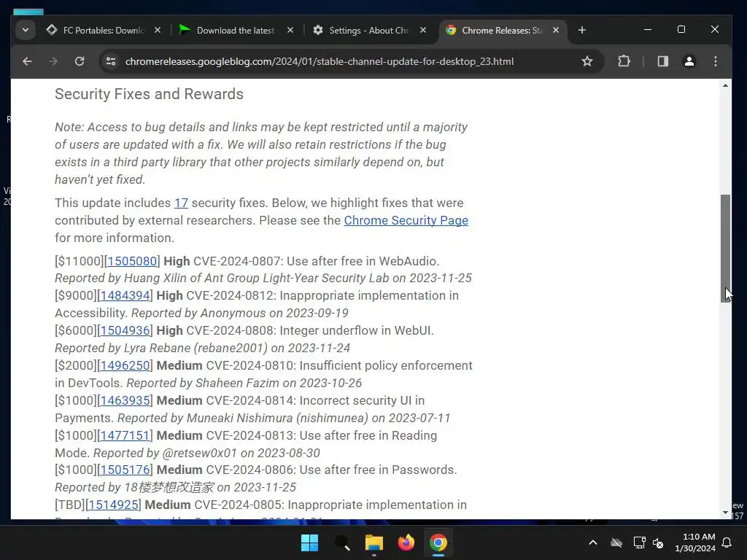Open bug link 1463935

point(125,400)
